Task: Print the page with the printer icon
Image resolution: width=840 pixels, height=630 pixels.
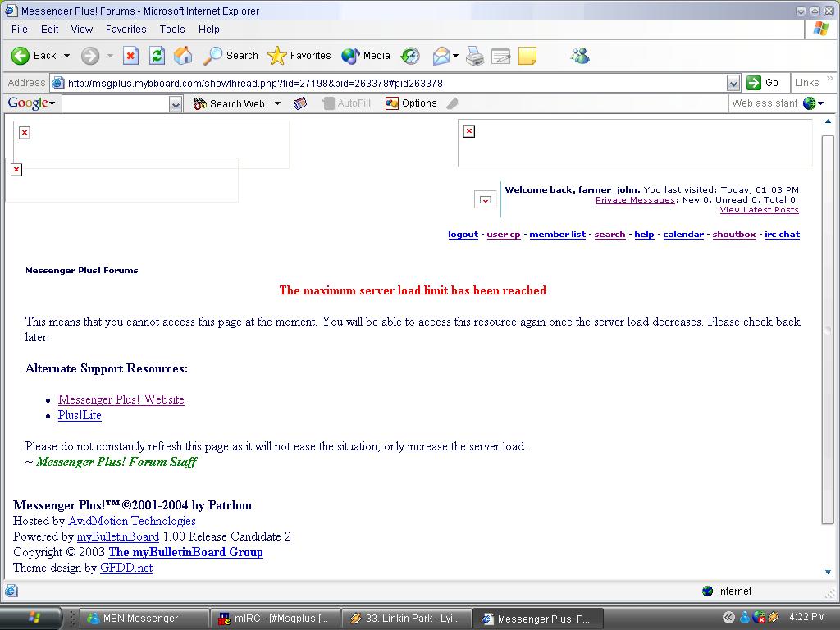Action: (475, 56)
